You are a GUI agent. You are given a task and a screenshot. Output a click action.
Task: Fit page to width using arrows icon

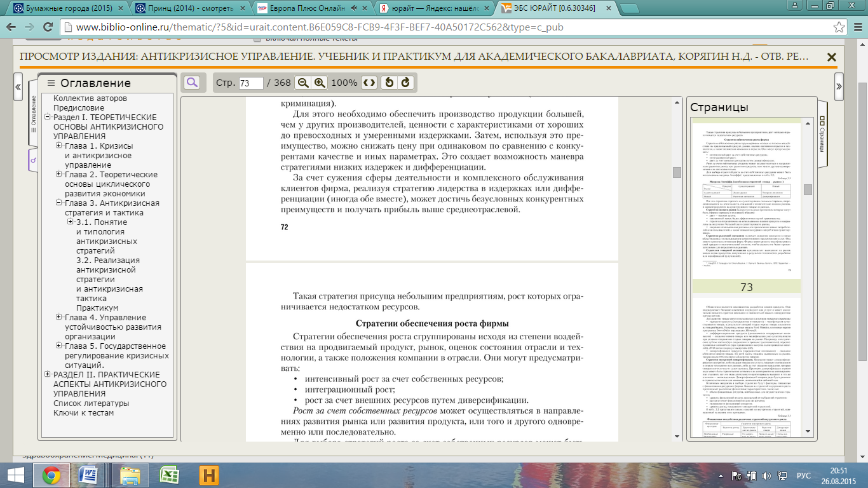tap(369, 83)
